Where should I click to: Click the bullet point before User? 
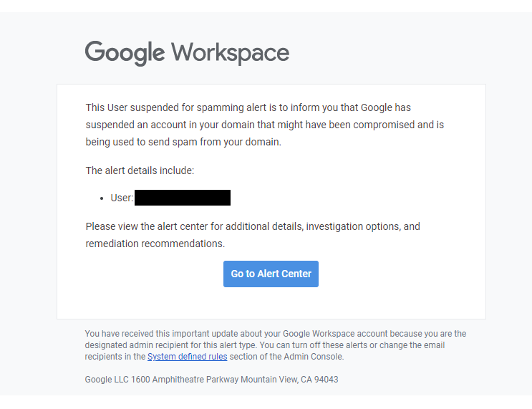[102, 198]
